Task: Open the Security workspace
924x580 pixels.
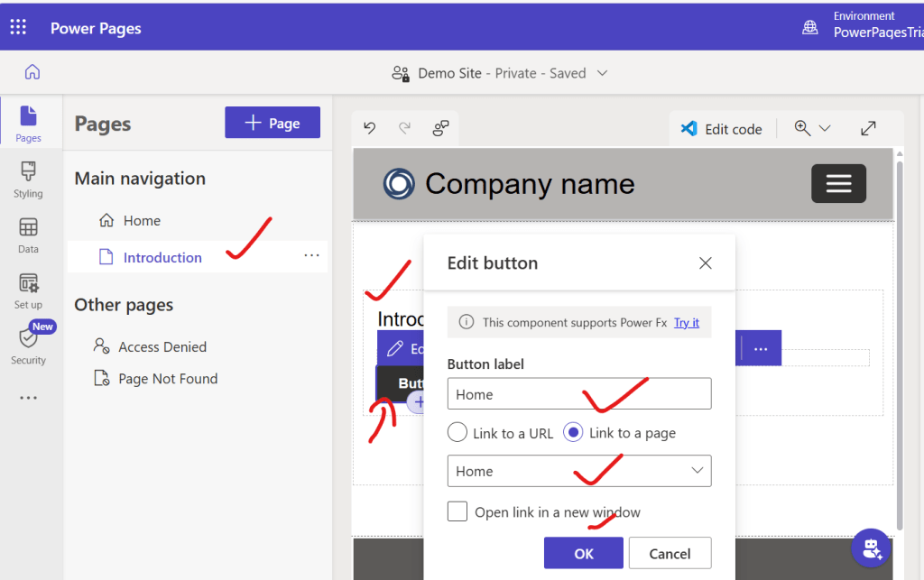Action: [x=28, y=345]
